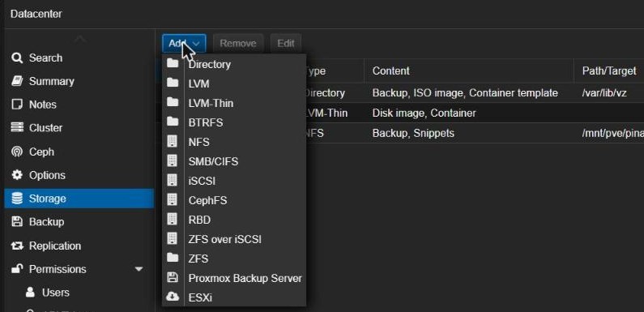
Task: Click the ZFS folder icon
Action: 173,259
